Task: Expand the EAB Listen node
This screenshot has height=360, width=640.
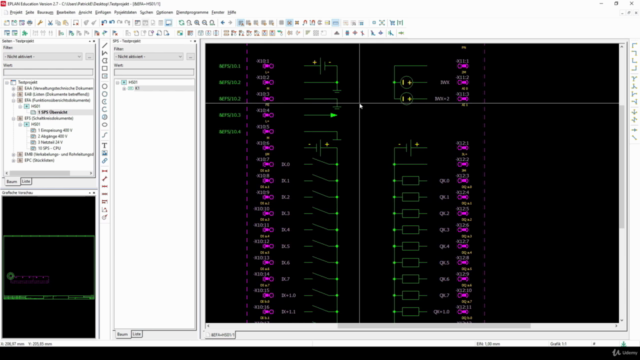Action: pyautogui.click(x=13, y=94)
